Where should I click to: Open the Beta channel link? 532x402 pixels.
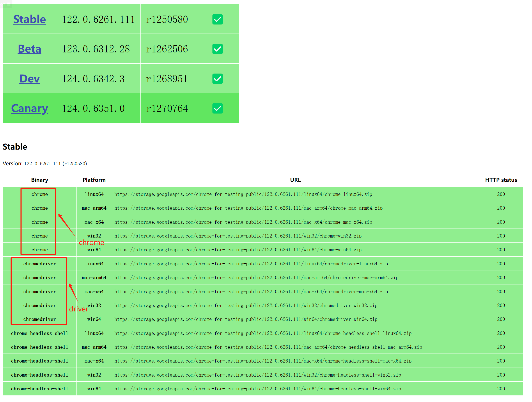pyautogui.click(x=29, y=49)
